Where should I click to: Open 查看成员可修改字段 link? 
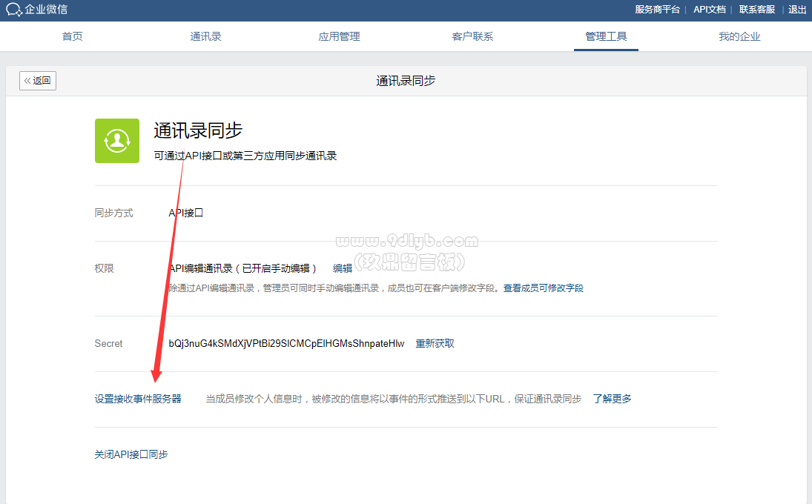[544, 288]
